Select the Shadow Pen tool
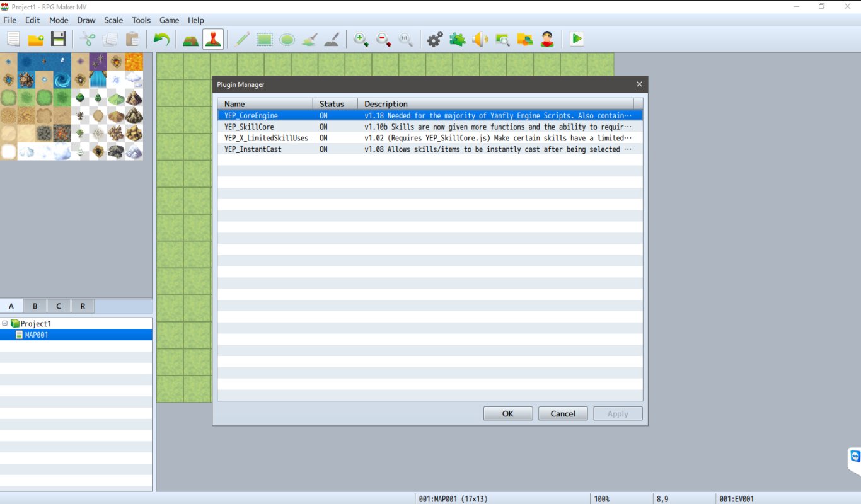Image resolution: width=861 pixels, height=504 pixels. click(x=332, y=39)
